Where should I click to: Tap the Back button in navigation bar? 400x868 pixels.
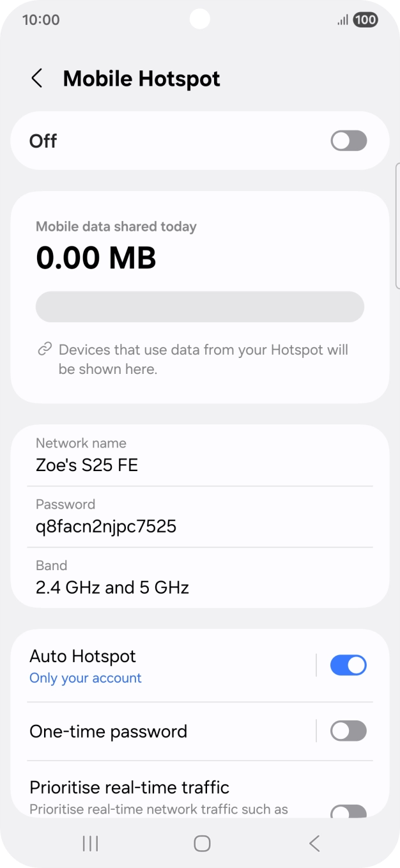[x=314, y=843]
